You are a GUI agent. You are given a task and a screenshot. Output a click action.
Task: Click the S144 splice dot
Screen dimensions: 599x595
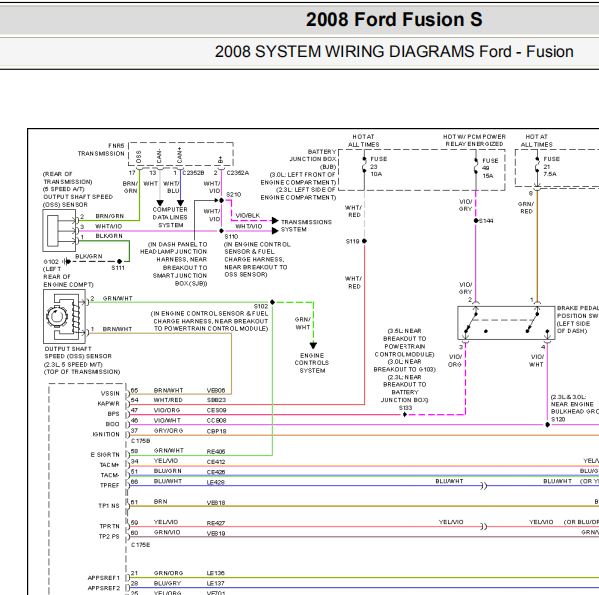click(476, 220)
